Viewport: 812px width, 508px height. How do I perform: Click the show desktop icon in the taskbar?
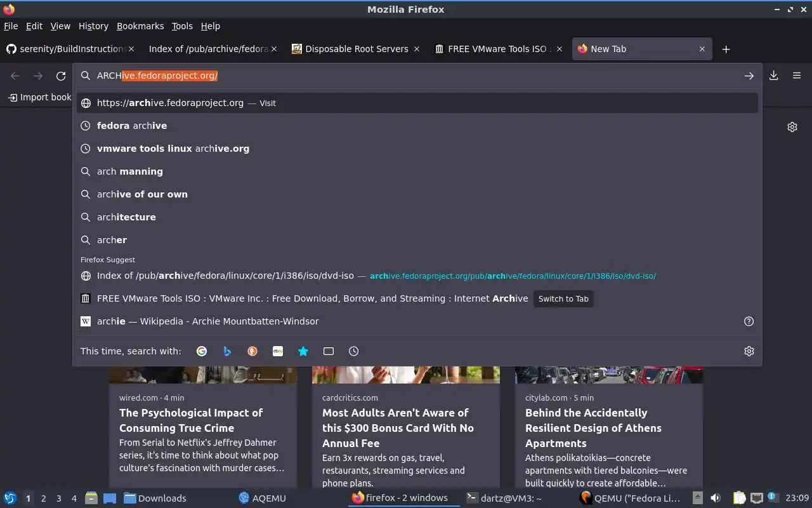point(109,498)
